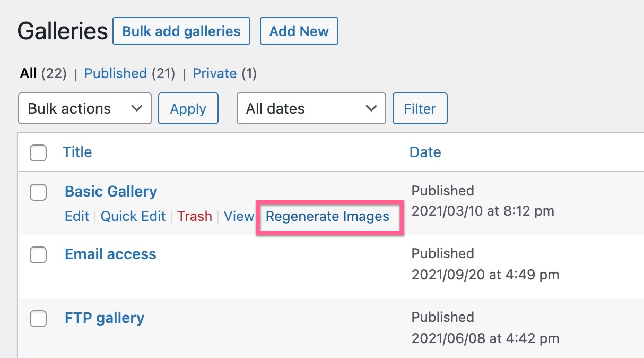Open Regenerate Images for Basic Gallery
Image resolution: width=644 pixels, height=358 pixels.
328,217
